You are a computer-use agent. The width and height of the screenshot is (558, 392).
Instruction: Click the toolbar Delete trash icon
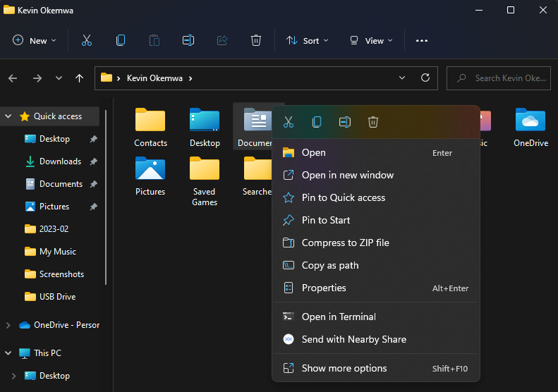[x=256, y=40]
